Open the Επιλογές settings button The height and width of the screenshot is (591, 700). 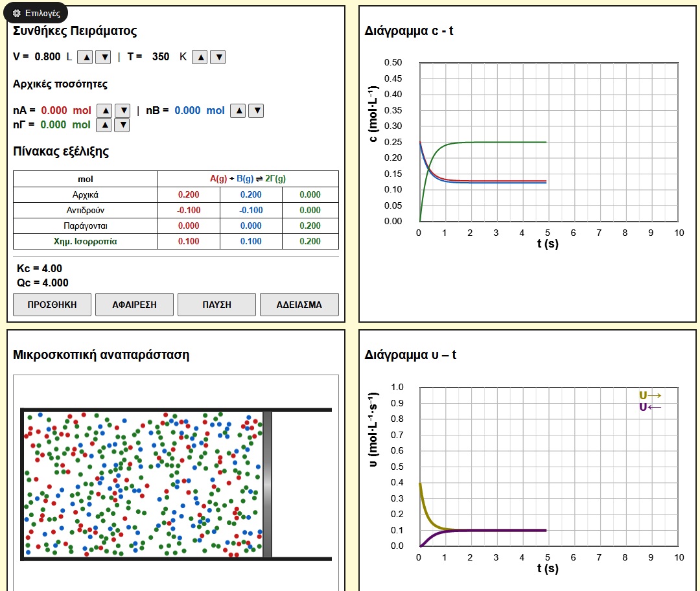pyautogui.click(x=36, y=13)
